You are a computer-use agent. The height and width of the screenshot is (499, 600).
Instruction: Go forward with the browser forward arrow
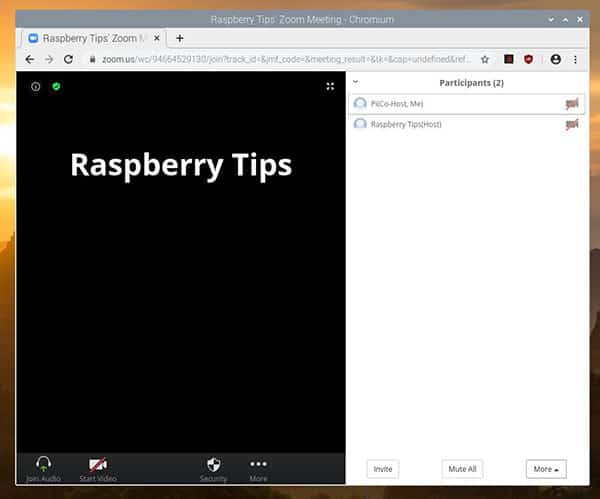pyautogui.click(x=49, y=59)
